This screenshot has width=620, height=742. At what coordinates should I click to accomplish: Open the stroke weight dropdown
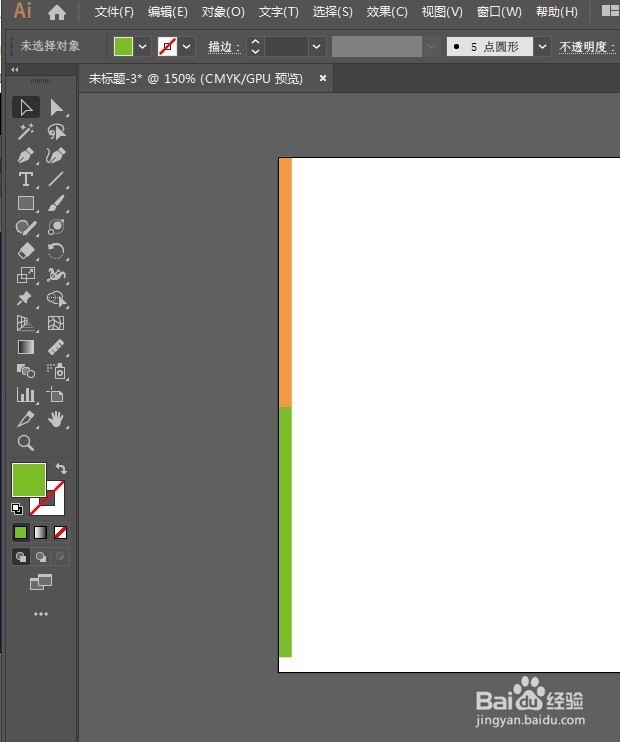pyautogui.click(x=317, y=46)
